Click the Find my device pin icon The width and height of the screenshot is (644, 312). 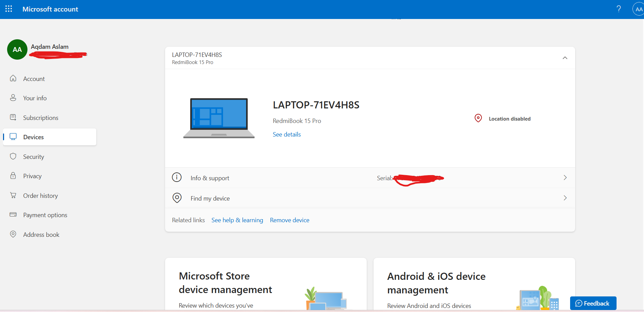(x=177, y=198)
